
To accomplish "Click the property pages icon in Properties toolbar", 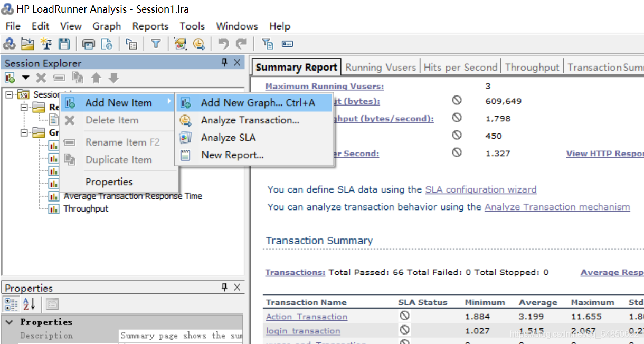I will point(52,304).
